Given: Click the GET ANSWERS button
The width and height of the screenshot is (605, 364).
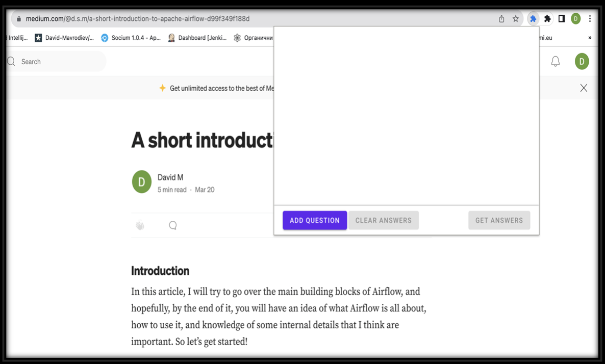Looking at the screenshot, I should [x=499, y=220].
